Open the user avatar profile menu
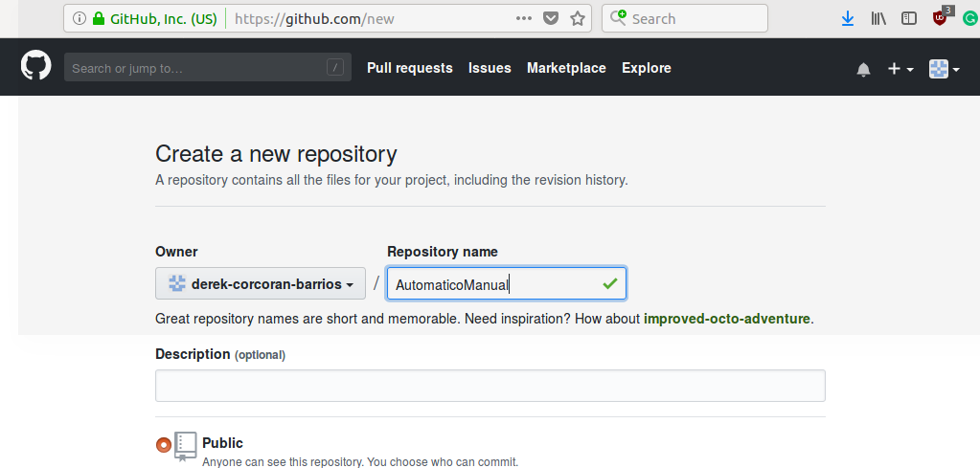The image size is (980, 468). tap(944, 69)
